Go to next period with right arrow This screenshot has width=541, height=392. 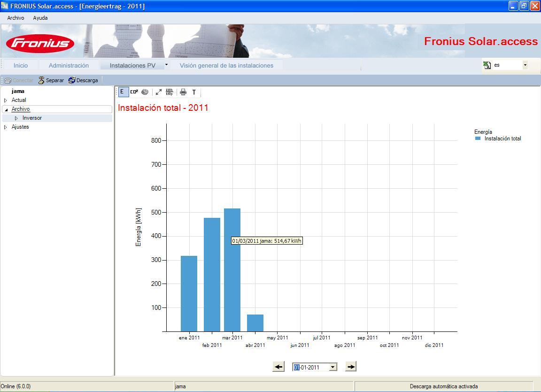[x=350, y=367]
